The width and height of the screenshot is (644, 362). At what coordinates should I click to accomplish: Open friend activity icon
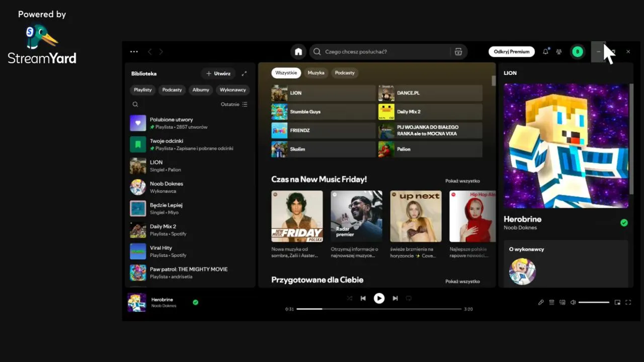point(559,52)
